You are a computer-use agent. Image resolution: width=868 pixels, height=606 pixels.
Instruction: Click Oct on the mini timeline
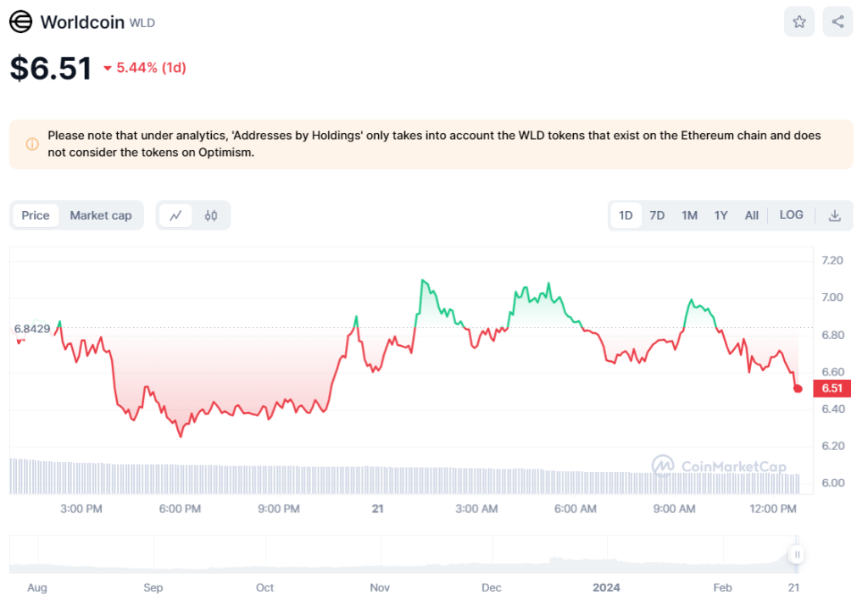(264, 587)
